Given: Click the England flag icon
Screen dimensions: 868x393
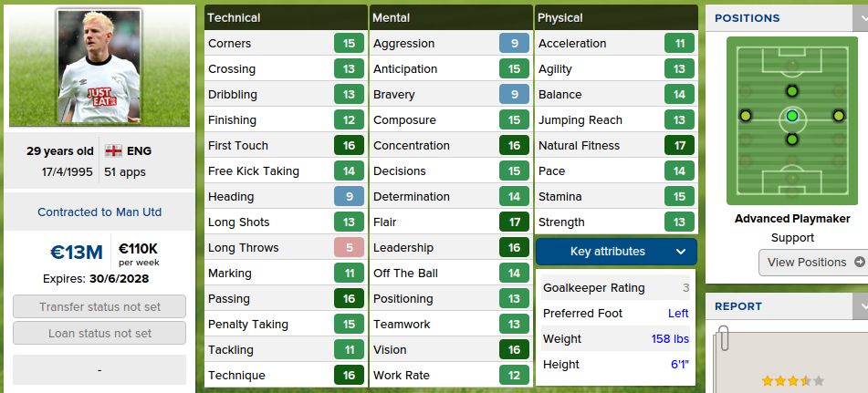Looking at the screenshot, I should coord(114,151).
